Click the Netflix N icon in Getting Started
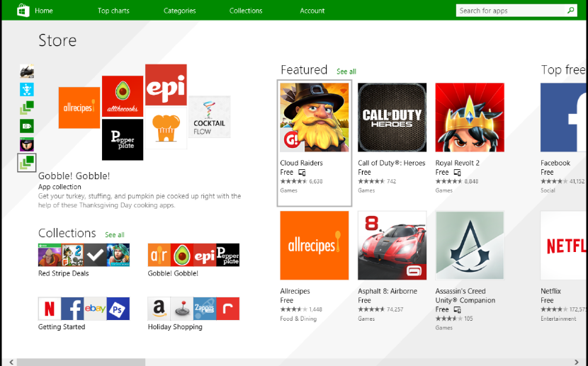 [50, 309]
